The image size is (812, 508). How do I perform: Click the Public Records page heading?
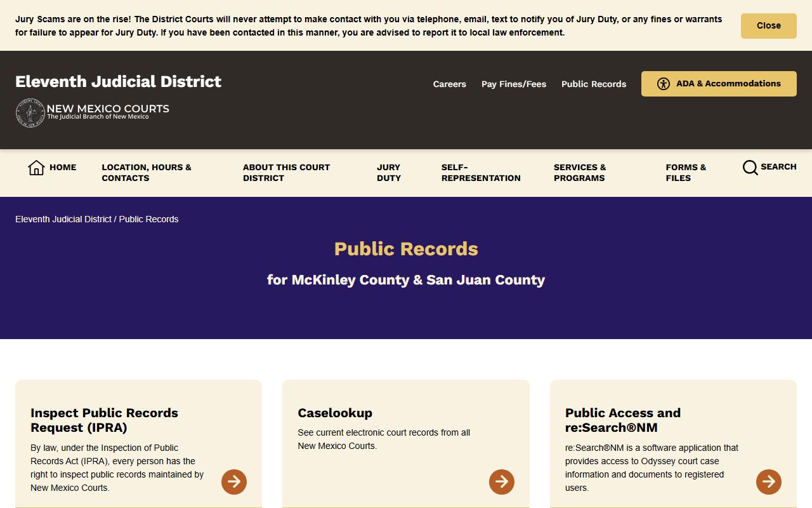point(406,249)
